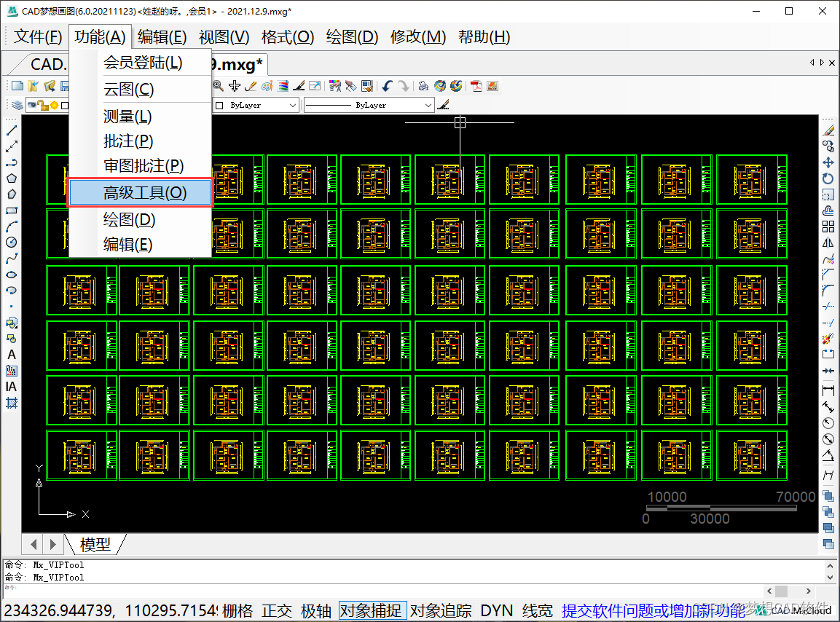Open the 格式(O) menu

288,37
